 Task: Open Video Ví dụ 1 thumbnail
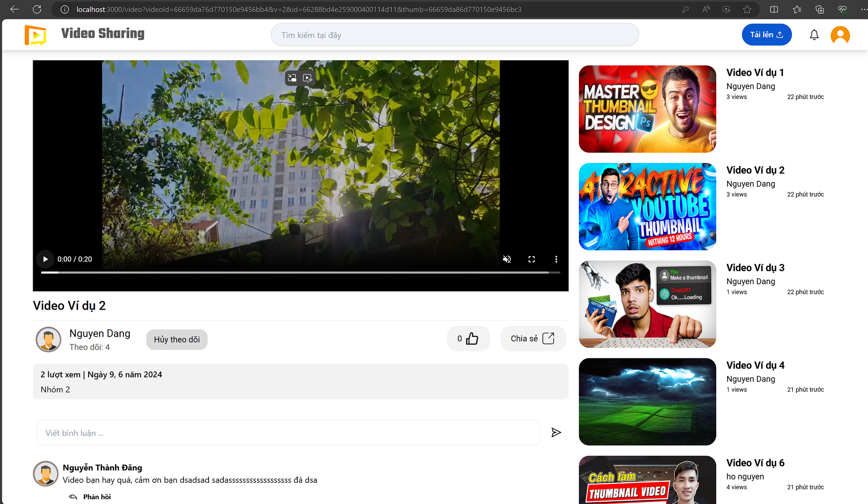tap(647, 109)
